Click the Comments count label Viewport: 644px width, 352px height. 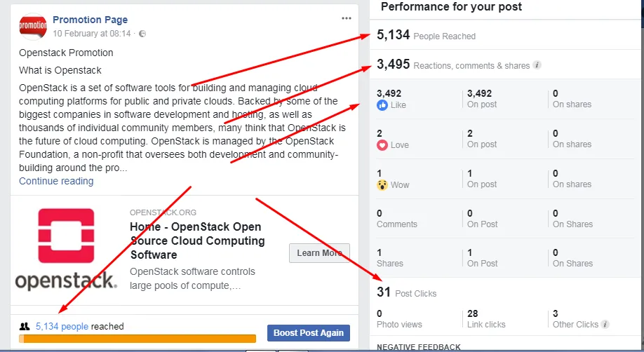397,224
